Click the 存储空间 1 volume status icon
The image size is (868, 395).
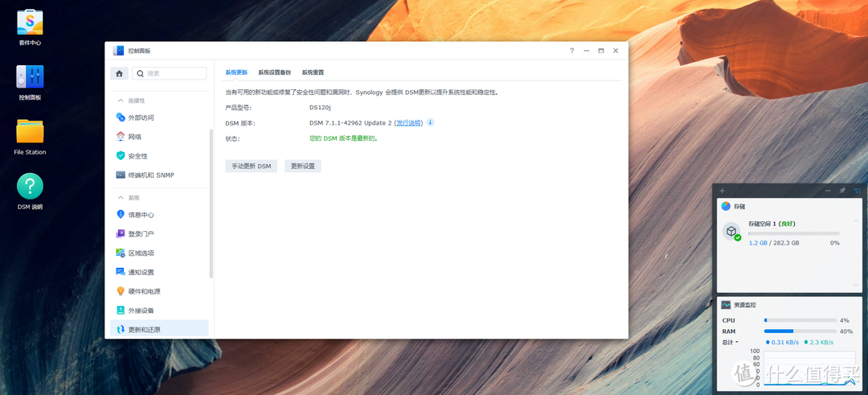(x=732, y=232)
